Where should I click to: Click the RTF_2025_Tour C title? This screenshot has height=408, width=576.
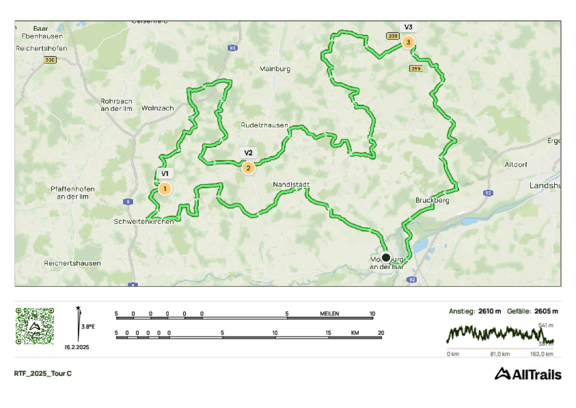[x=43, y=373]
